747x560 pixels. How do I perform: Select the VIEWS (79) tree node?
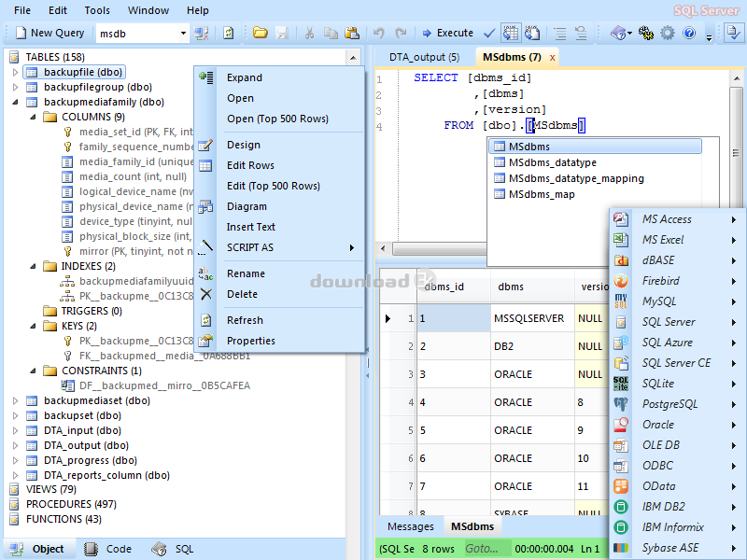pyautogui.click(x=51, y=489)
